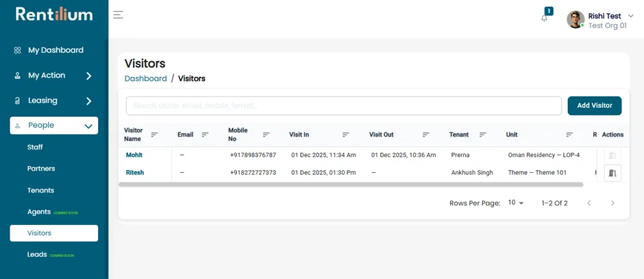Viewport: 644px width, 279px height.
Task: Open the Partners submenu item
Action: click(x=41, y=169)
